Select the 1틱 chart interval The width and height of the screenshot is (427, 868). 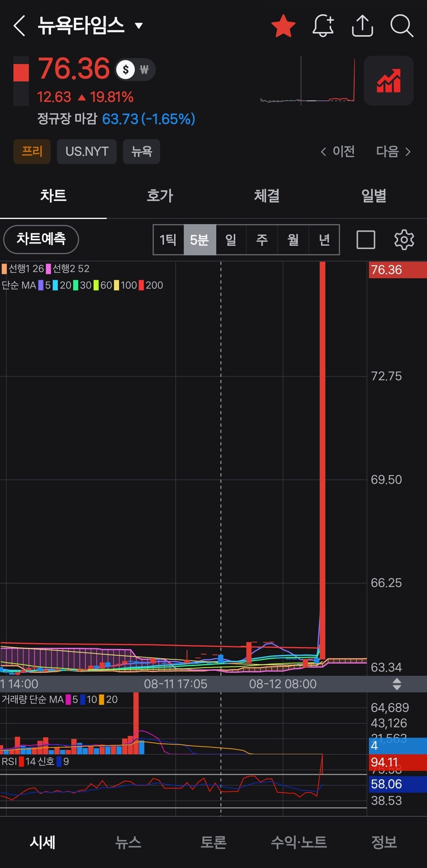[x=168, y=240]
